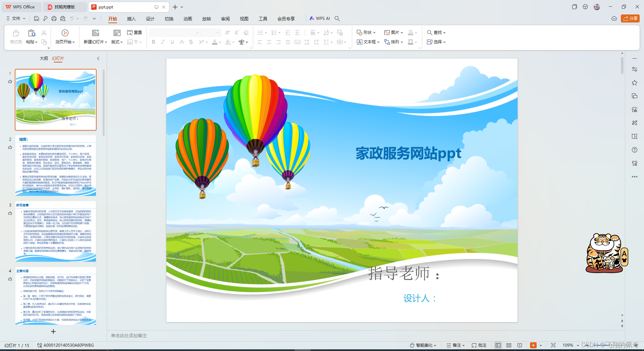Click the 备注 notes button in status bar

click(x=456, y=345)
